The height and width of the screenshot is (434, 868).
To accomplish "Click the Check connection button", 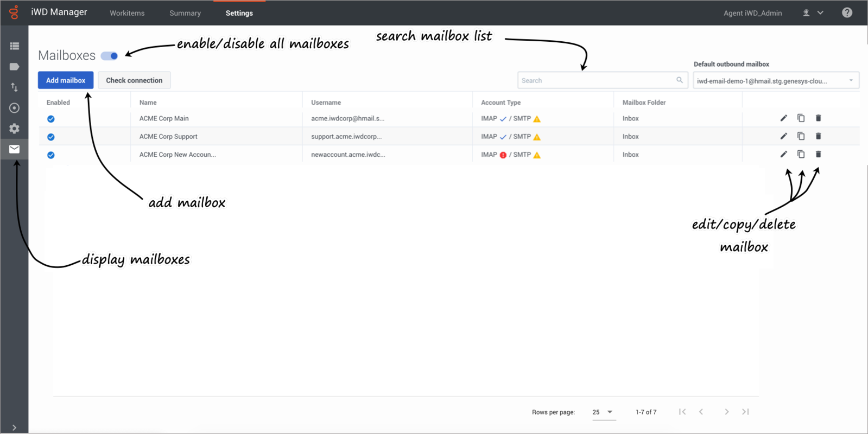I will (134, 80).
